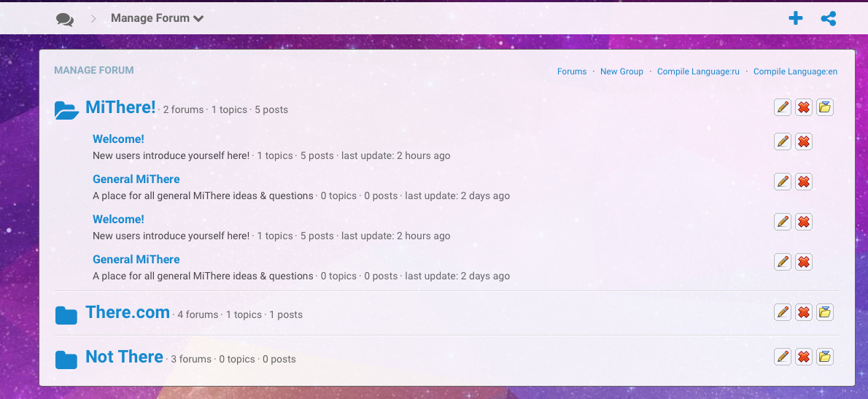Edit the MiThere! group with pencil icon

(783, 108)
